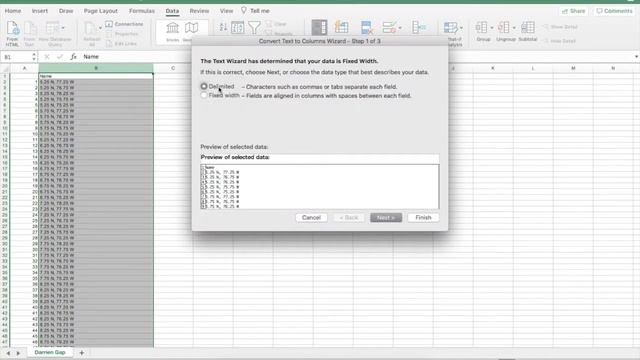Click the Flash Fill icon

point(341,27)
